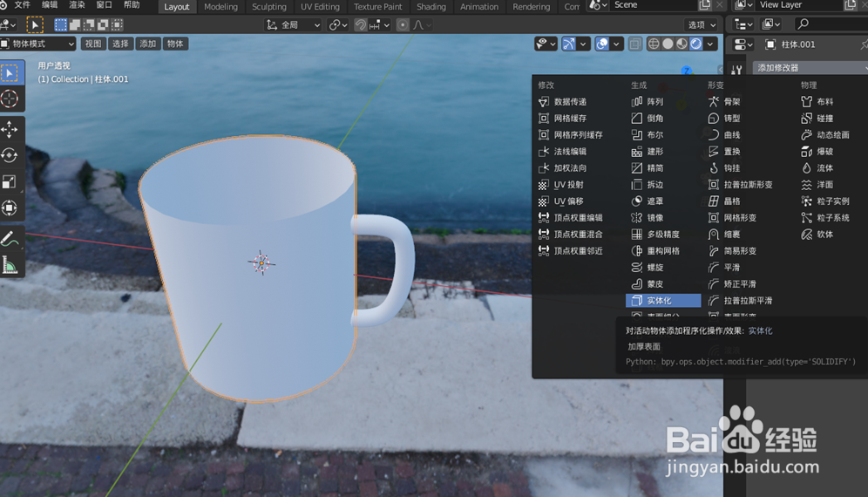
Task: Expand snapping options dropdown
Action: (380, 25)
